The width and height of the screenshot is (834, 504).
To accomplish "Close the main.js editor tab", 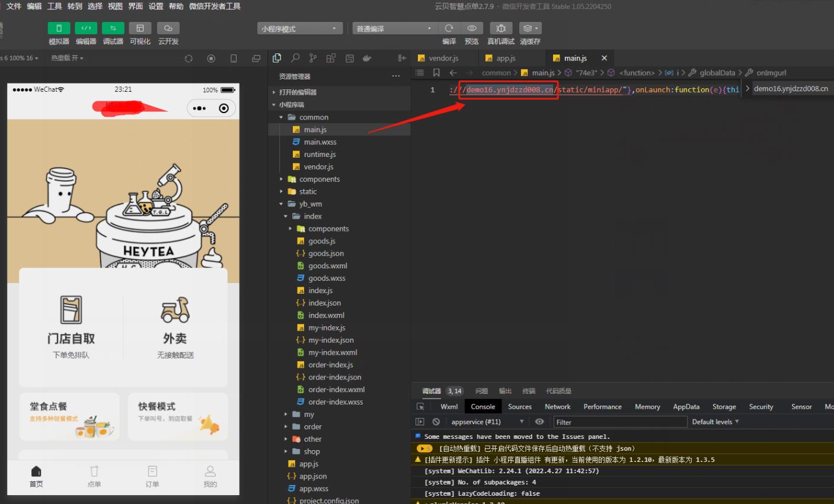I will [604, 58].
